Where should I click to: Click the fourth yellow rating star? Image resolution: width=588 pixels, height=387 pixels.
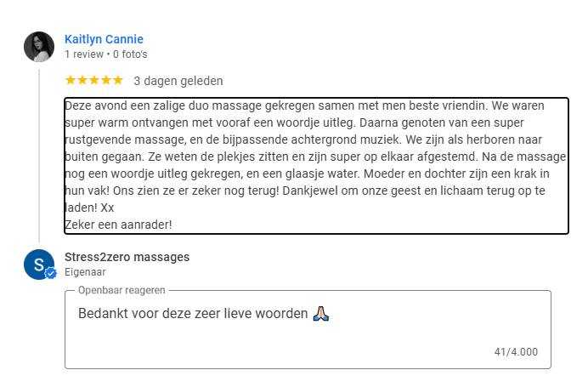coord(106,81)
